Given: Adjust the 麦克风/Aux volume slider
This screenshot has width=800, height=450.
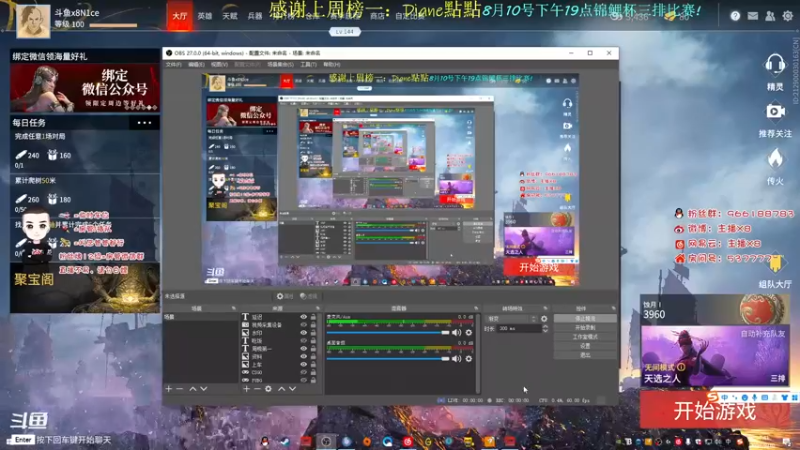Looking at the screenshot, I should pos(388,333).
